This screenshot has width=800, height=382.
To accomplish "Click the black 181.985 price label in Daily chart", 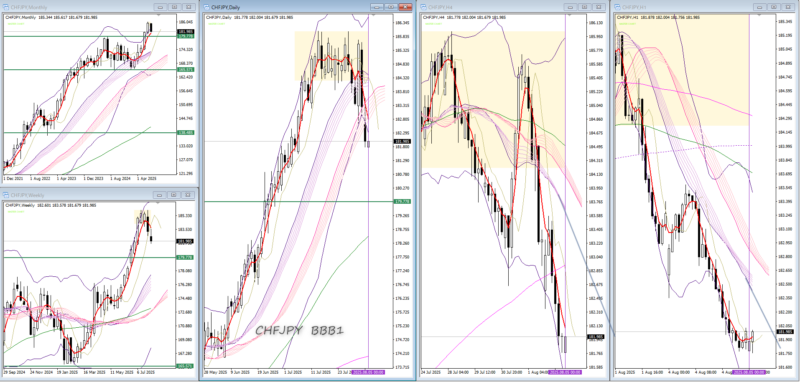I will click(x=402, y=141).
